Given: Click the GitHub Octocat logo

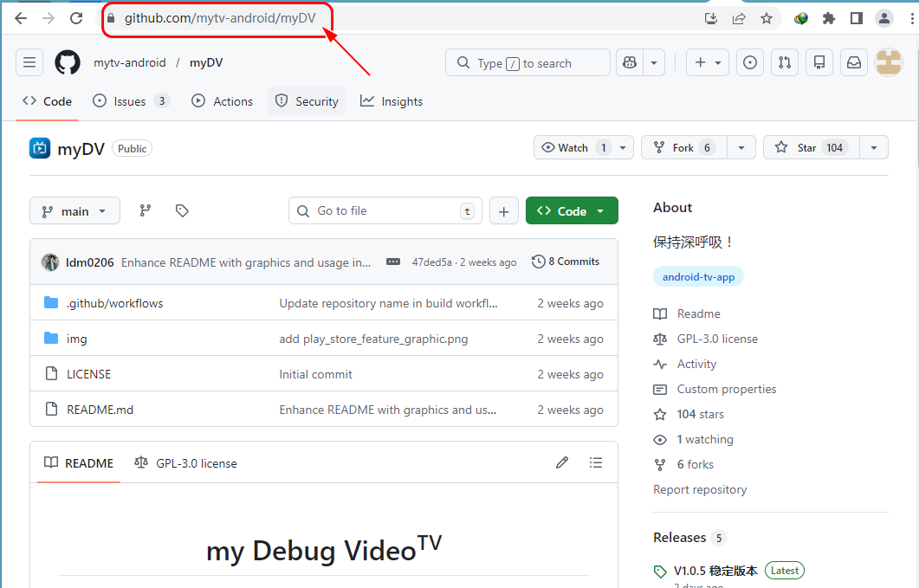Looking at the screenshot, I should [x=68, y=62].
